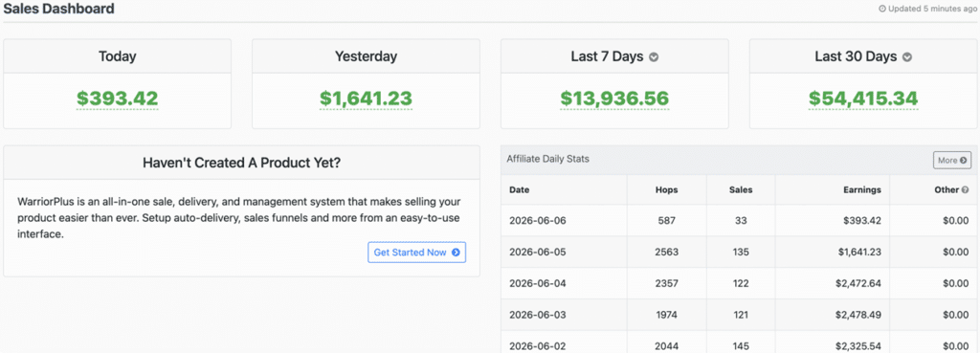980x353 pixels.
Task: Expand the Last 7 Days dropdown arrow
Action: (x=654, y=56)
